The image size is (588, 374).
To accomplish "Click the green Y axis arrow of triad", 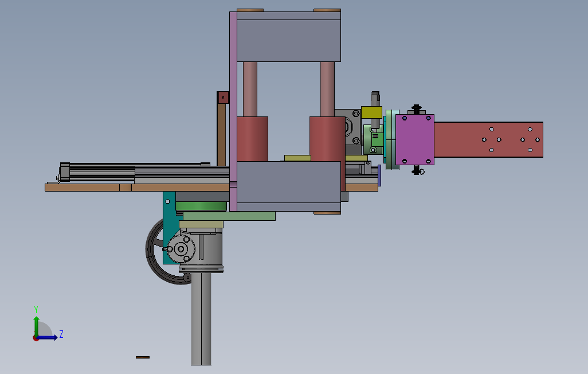I will click(36, 325).
